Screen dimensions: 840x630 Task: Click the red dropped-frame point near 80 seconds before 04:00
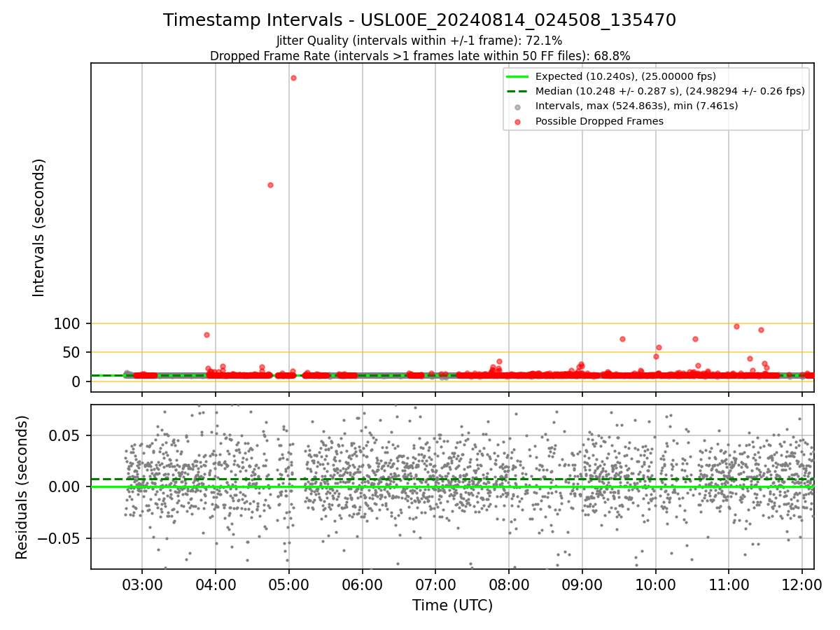(206, 335)
